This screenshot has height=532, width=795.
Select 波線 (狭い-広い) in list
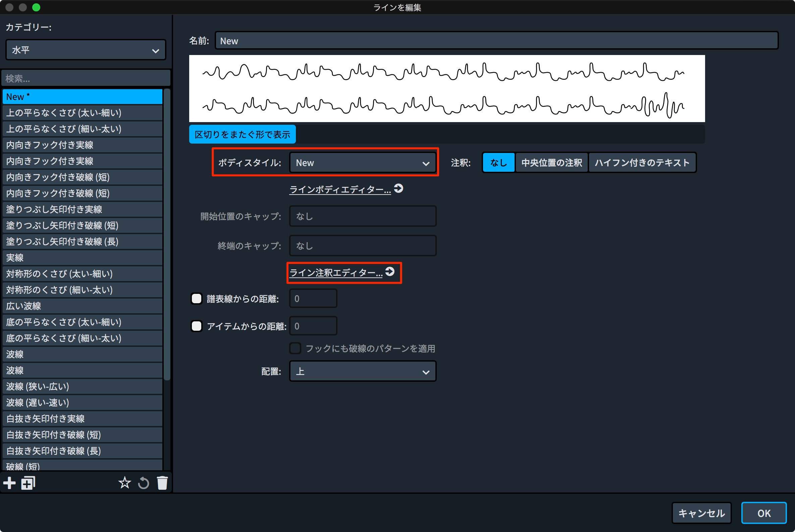83,387
